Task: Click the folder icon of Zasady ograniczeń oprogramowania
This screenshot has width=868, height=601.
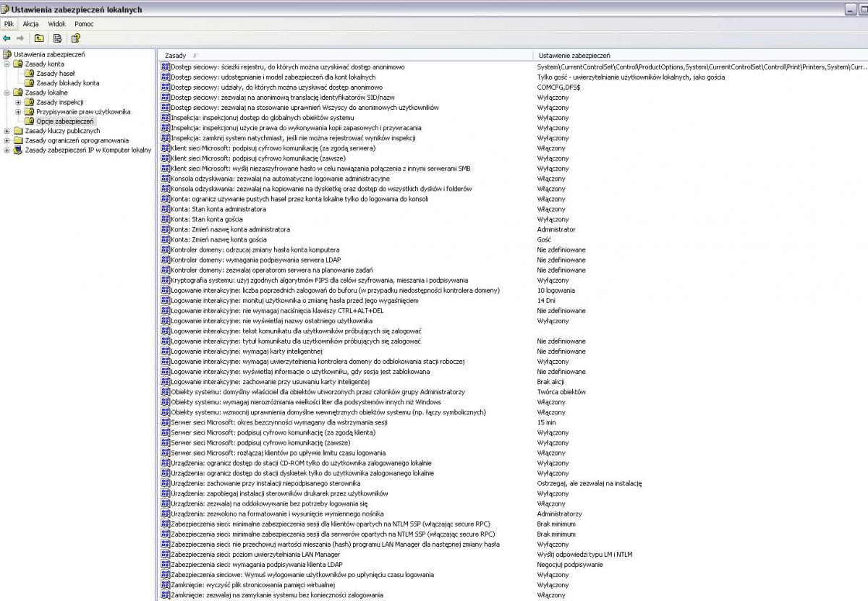Action: (x=18, y=140)
